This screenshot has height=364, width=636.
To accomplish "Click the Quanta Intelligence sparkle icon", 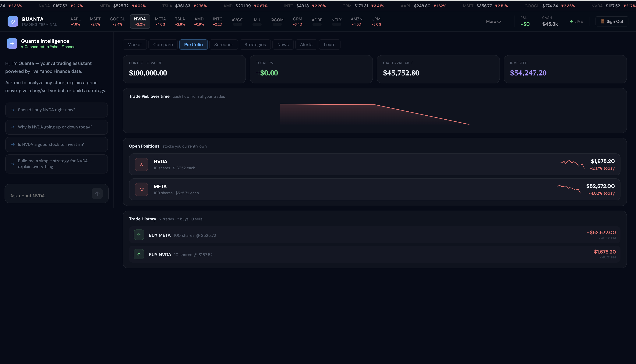I will coord(12,44).
